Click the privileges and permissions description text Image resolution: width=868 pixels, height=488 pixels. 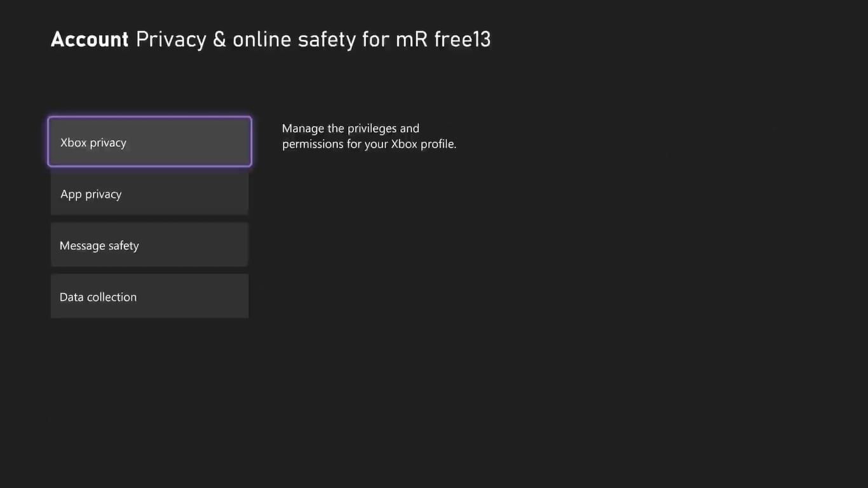click(x=369, y=135)
